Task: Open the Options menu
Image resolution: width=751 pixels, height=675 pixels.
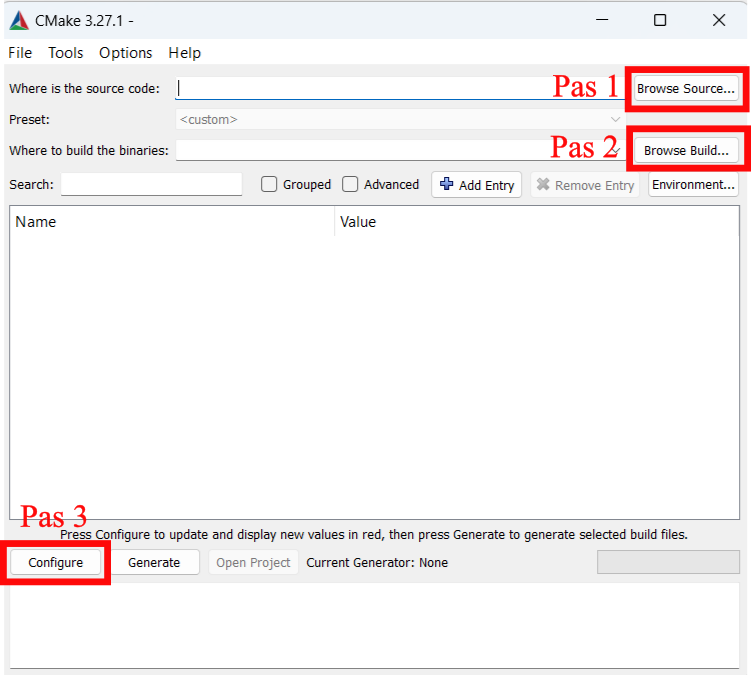Action: tap(126, 53)
